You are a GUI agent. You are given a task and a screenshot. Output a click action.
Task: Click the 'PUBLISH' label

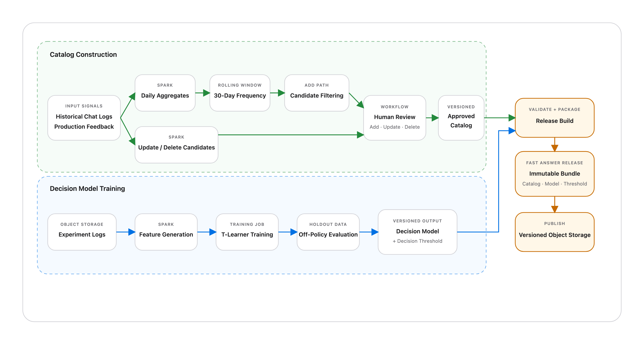pos(554,224)
